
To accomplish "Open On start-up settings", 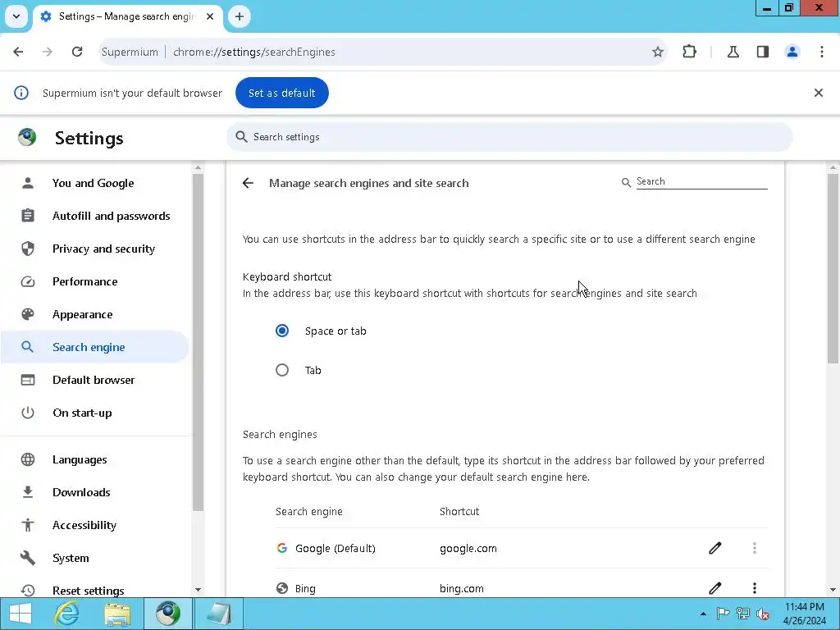I will pos(95,413).
